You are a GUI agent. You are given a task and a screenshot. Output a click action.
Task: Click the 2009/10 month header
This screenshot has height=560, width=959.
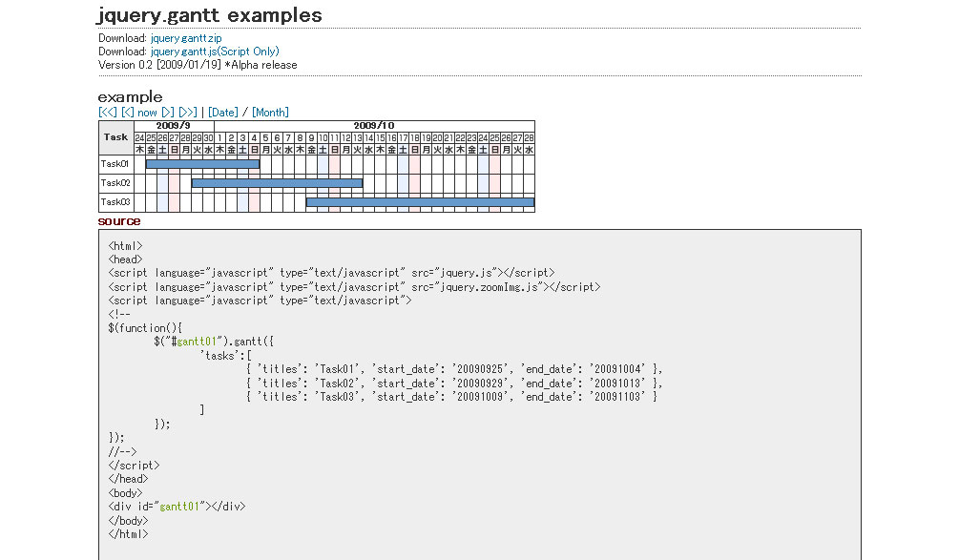pos(374,126)
